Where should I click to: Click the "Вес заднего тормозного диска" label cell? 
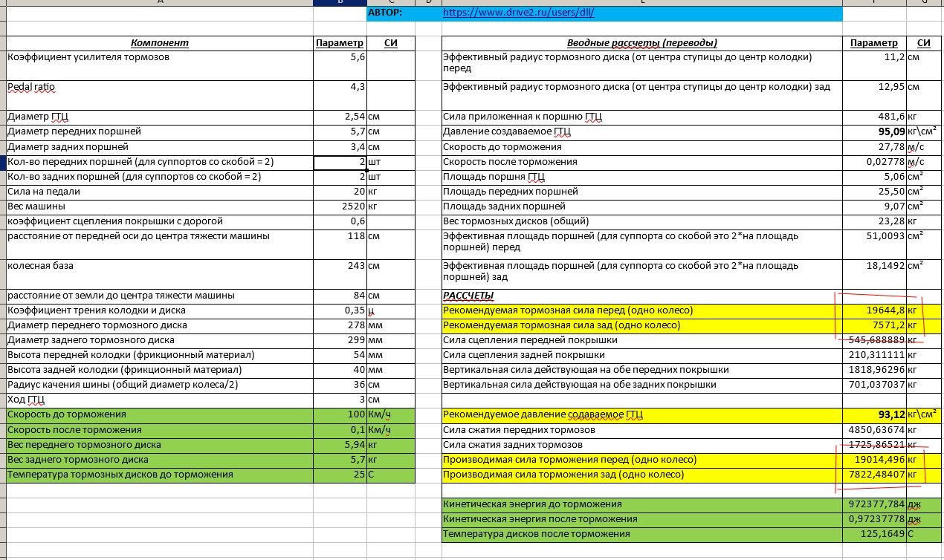click(160, 460)
